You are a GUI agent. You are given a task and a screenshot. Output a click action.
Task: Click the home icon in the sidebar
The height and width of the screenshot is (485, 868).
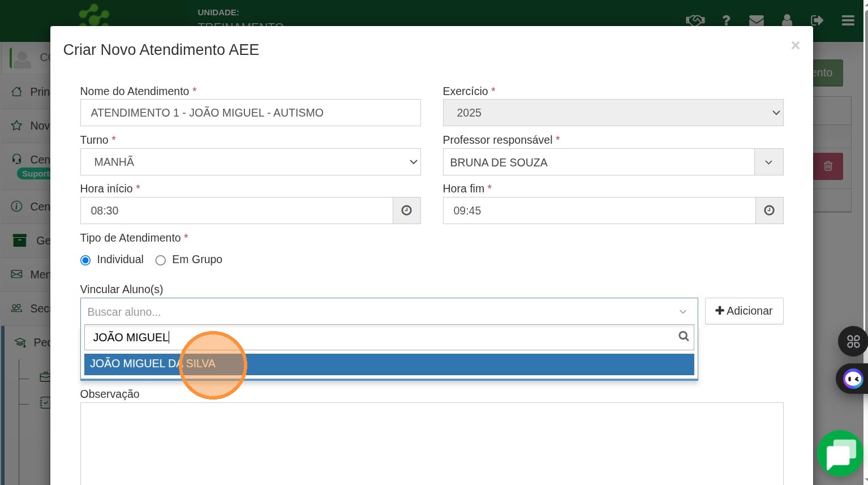(17, 92)
